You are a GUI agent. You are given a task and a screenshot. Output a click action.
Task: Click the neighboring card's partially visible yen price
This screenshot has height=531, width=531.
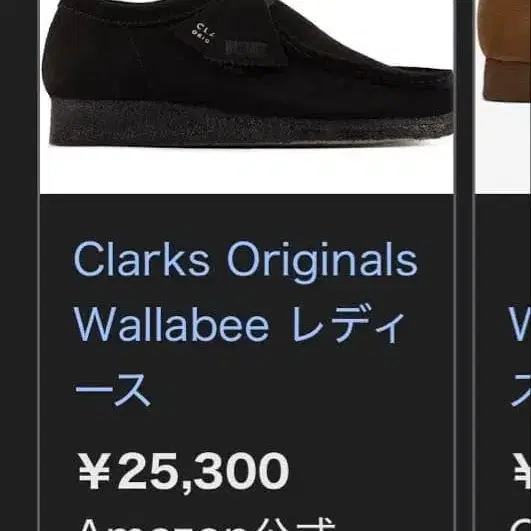coord(522,471)
